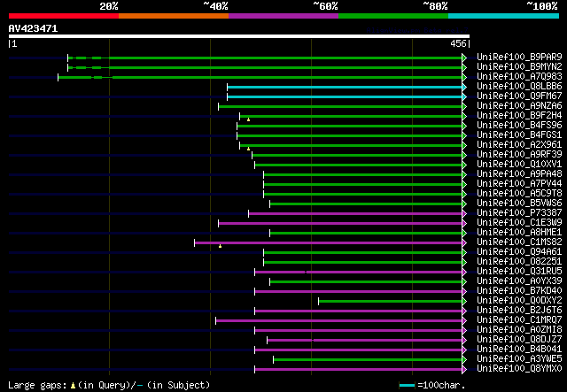Open the UniRef100_Q0DXY2 entry
The height and width of the screenshot is (392, 567).
pyautogui.click(x=519, y=301)
